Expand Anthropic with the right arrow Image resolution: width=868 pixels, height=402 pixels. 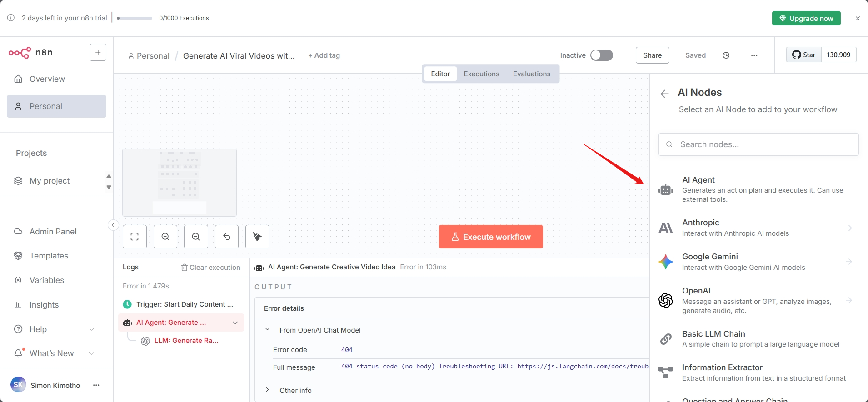(849, 228)
